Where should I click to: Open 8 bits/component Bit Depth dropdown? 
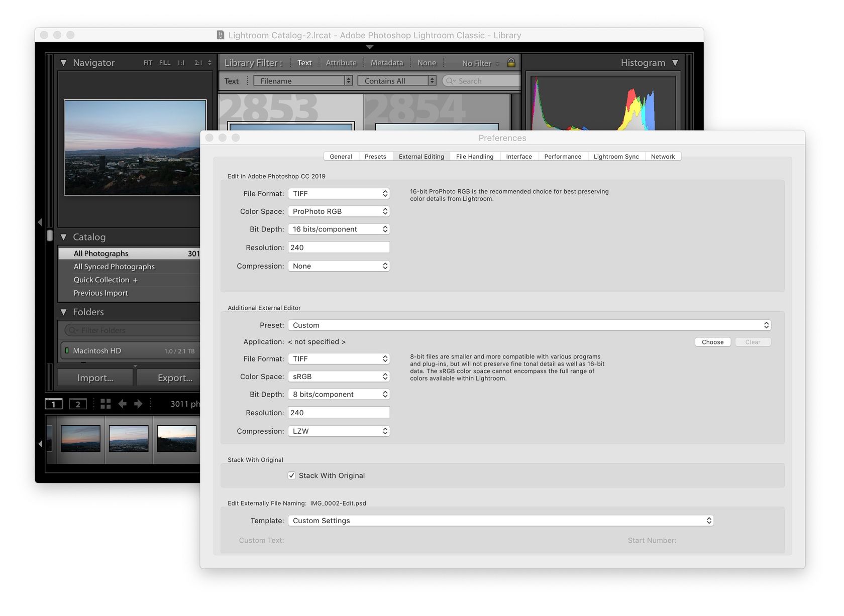339,394
